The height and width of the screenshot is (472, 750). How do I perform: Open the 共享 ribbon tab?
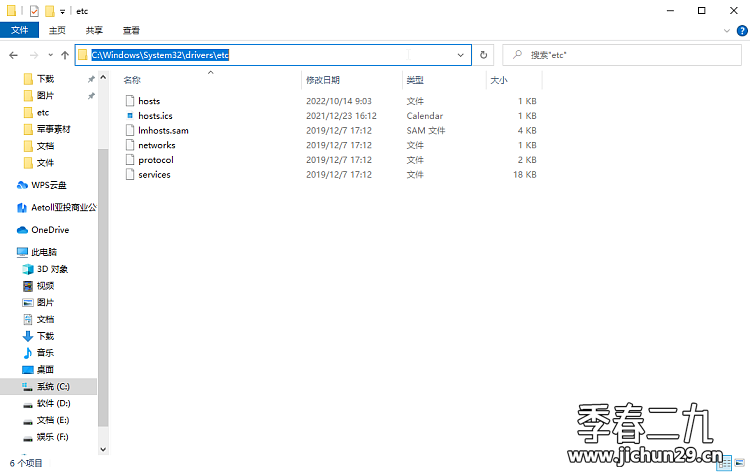[x=94, y=30]
